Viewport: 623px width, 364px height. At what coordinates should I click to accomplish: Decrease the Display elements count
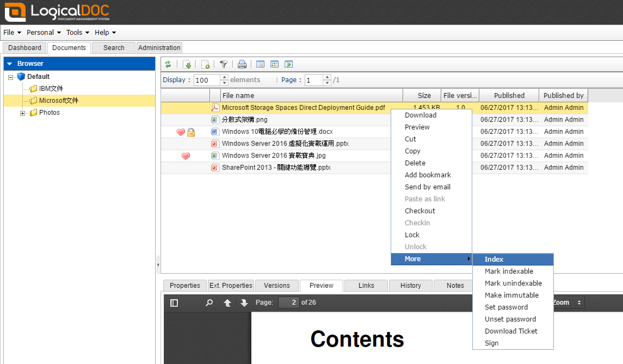coord(225,83)
